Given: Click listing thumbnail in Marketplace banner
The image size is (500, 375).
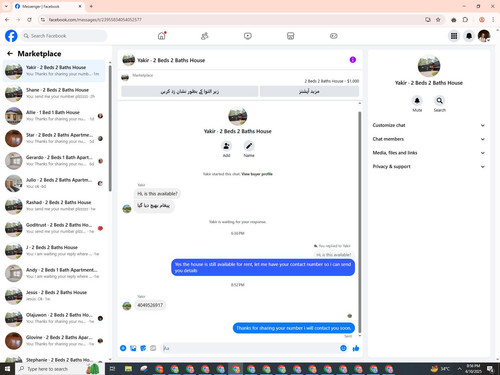Looking at the screenshot, I should [125, 78].
